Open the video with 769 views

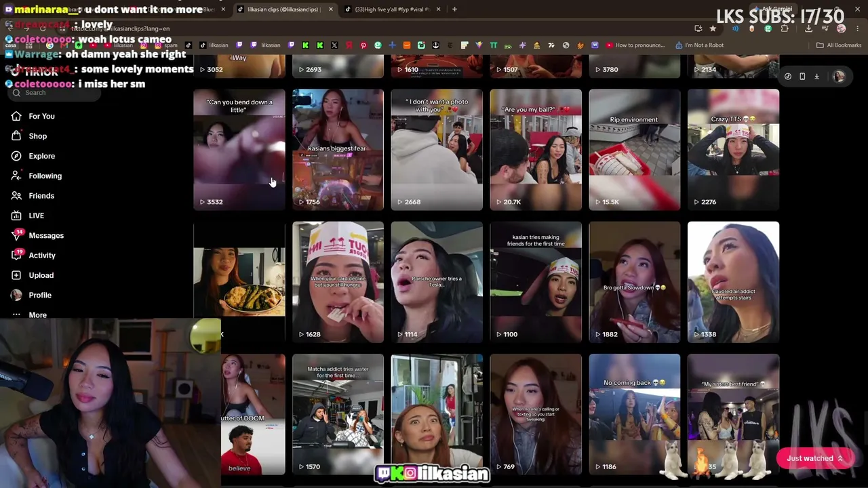click(536, 415)
